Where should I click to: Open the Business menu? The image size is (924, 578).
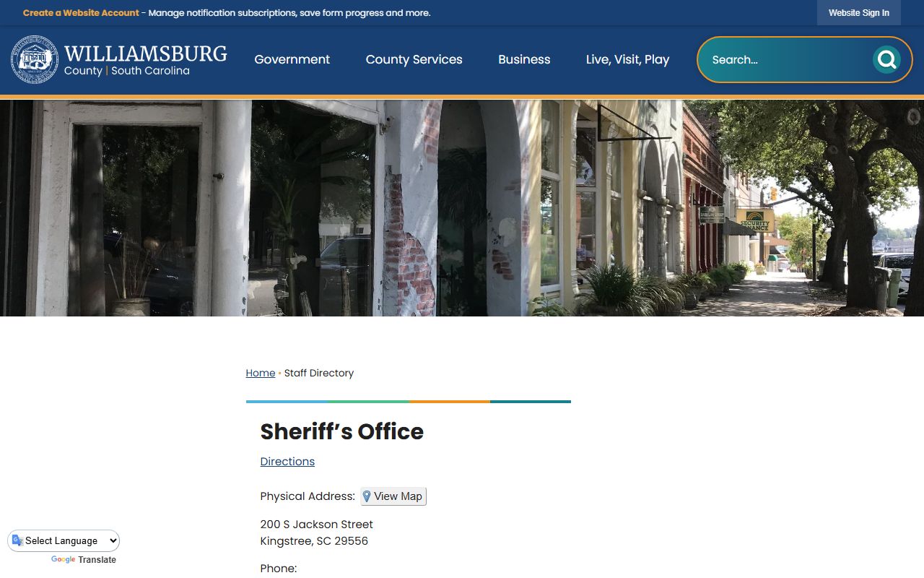pyautogui.click(x=524, y=59)
